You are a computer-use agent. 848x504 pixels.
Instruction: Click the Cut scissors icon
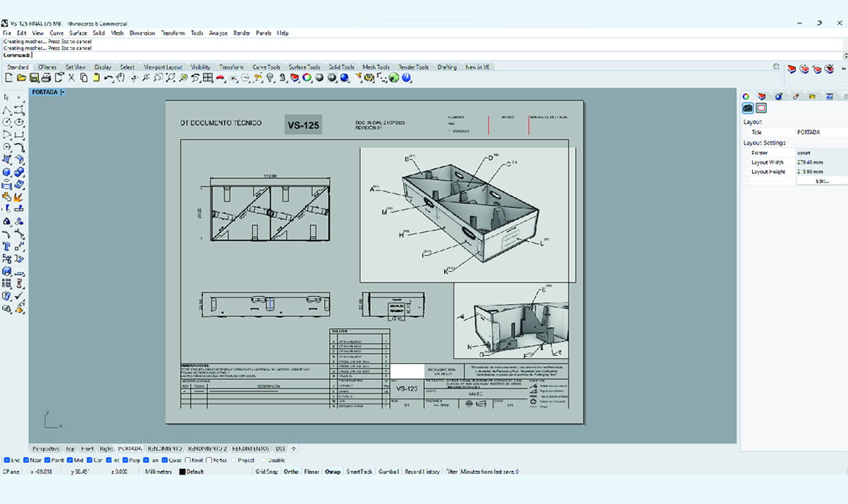71,78
